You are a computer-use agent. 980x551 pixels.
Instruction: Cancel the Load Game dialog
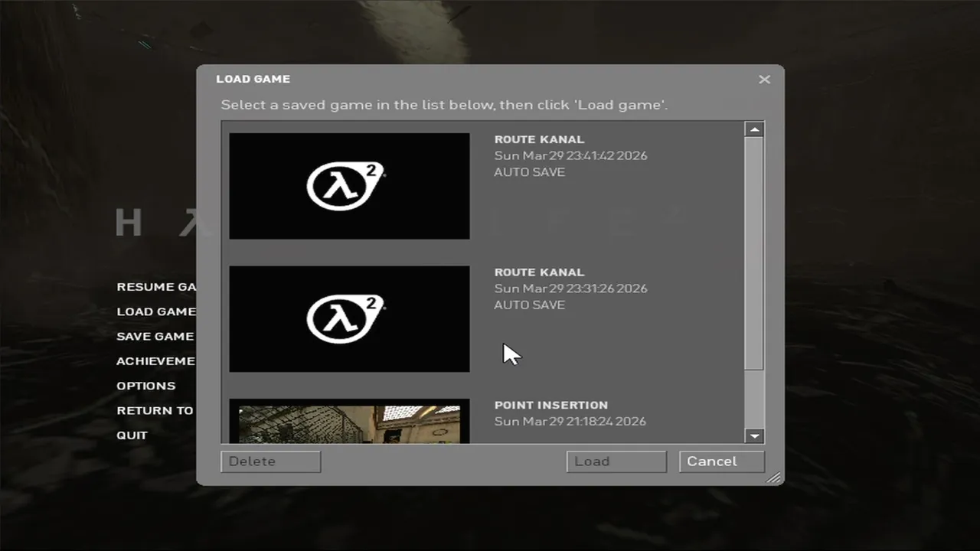click(x=721, y=461)
